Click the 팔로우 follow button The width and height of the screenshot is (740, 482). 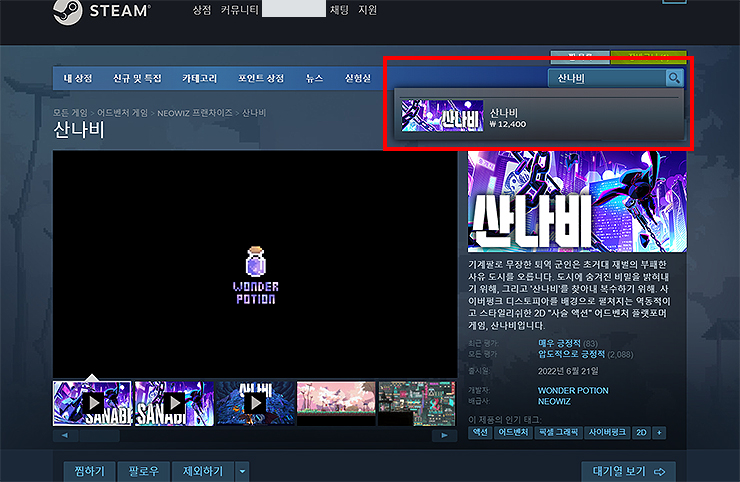pyautogui.click(x=143, y=471)
